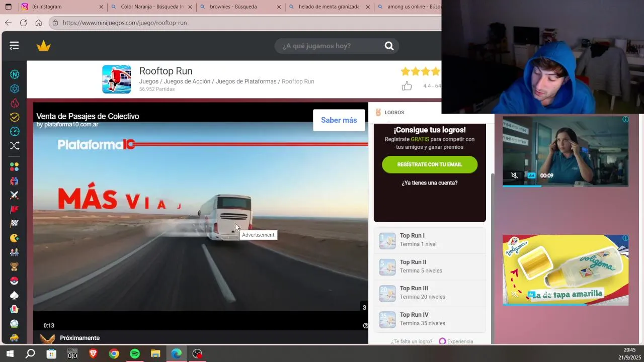Click the browser address bar URL
The height and width of the screenshot is (362, 644).
click(125, 23)
